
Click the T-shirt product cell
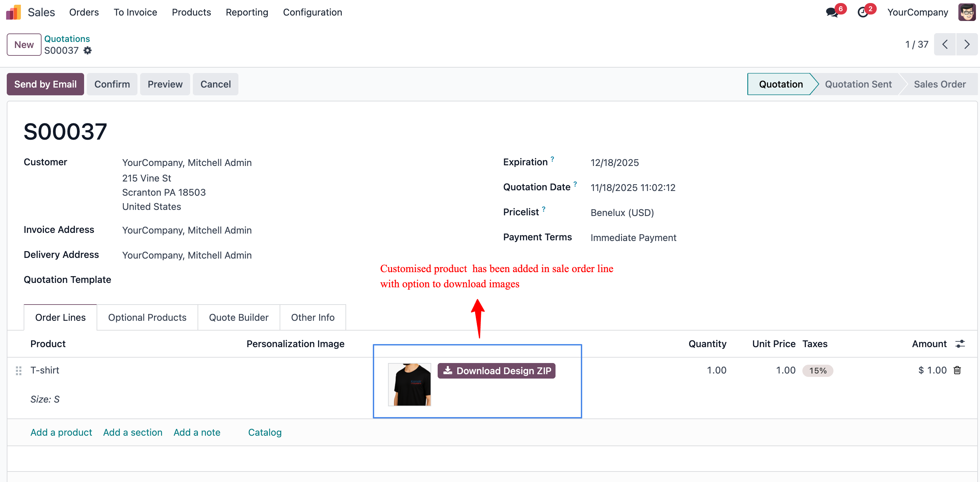pos(45,370)
